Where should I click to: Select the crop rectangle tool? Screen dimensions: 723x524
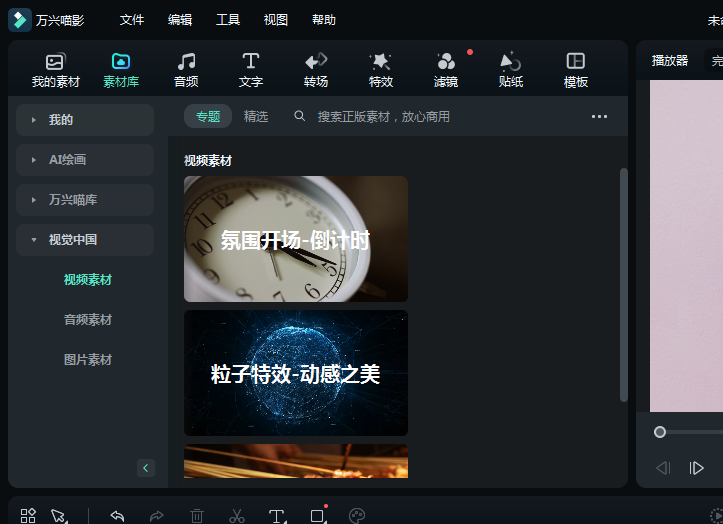coord(317,516)
